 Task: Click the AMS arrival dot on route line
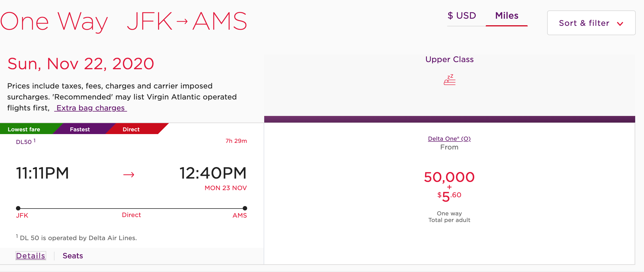pos(245,208)
